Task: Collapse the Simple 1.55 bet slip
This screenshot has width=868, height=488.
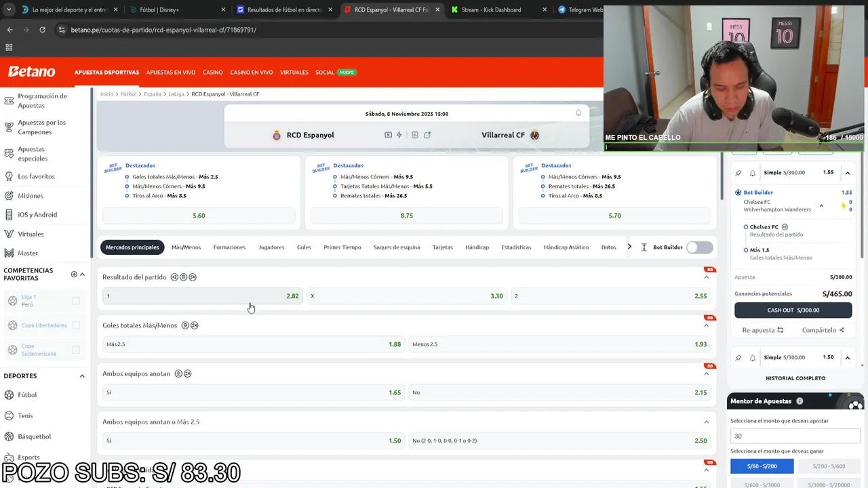Action: (848, 173)
